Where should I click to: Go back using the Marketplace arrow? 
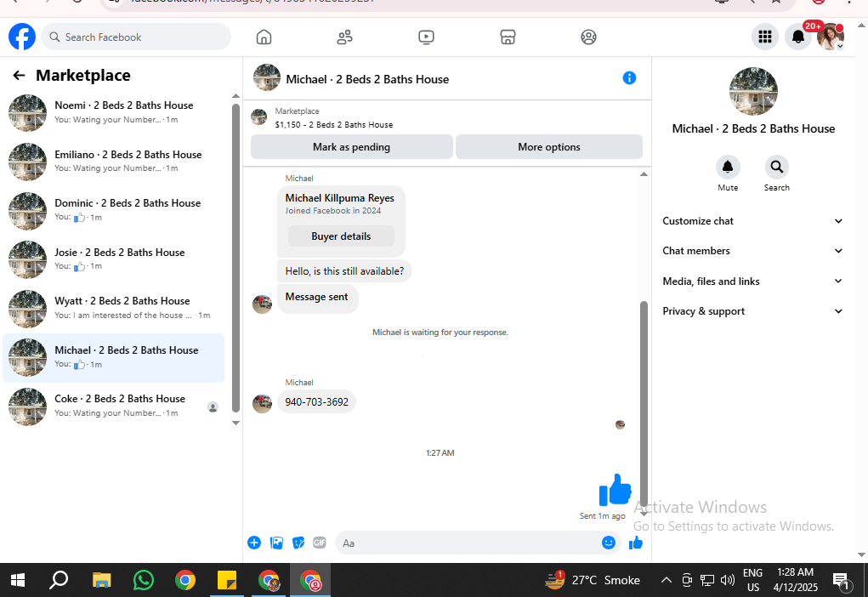point(20,76)
